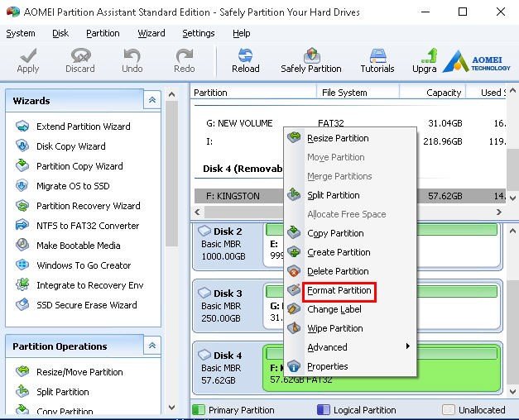Image resolution: width=519 pixels, height=420 pixels.
Task: Open the Disk menu
Action: pos(60,33)
